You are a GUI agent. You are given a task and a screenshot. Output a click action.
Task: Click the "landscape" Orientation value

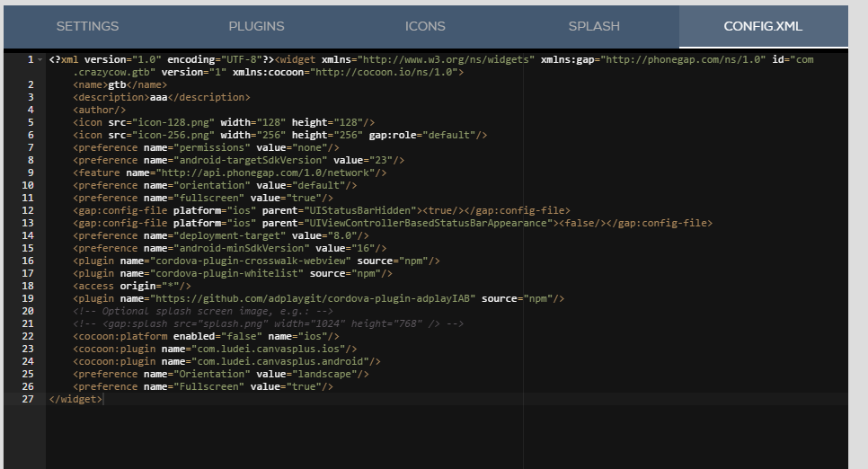pyautogui.click(x=324, y=375)
